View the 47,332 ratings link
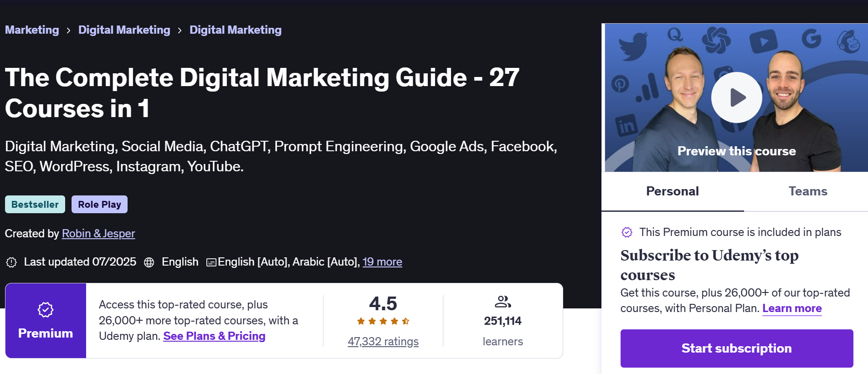The width and height of the screenshot is (868, 374). 383,342
